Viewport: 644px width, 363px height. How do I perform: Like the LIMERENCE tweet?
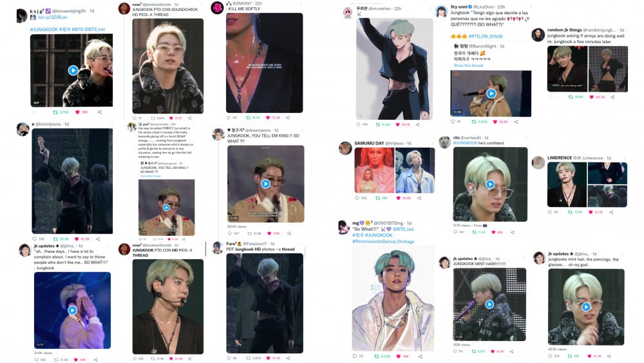tap(591, 212)
